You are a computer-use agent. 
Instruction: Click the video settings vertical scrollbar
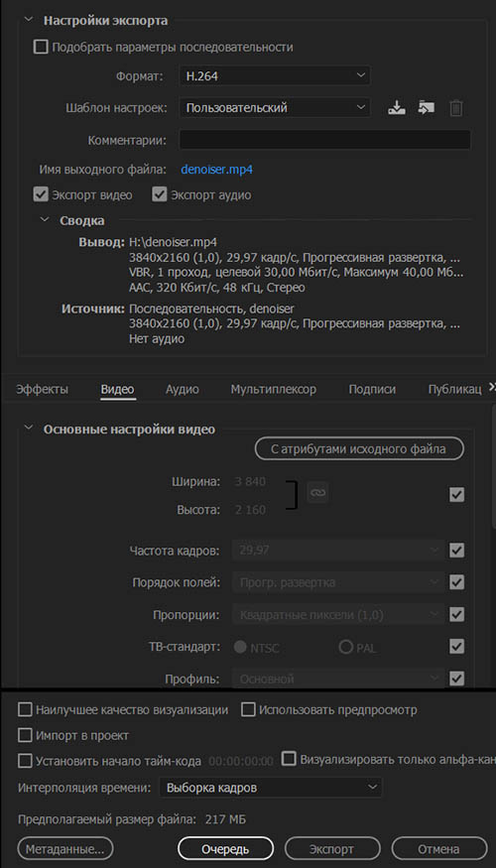pyautogui.click(x=493, y=467)
